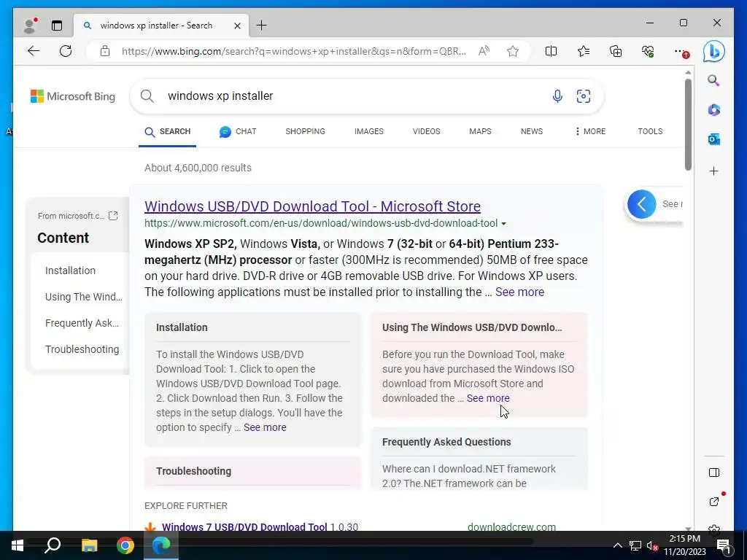Select Frequently Ask... in Content sidebar
The height and width of the screenshot is (560, 747).
click(x=82, y=323)
